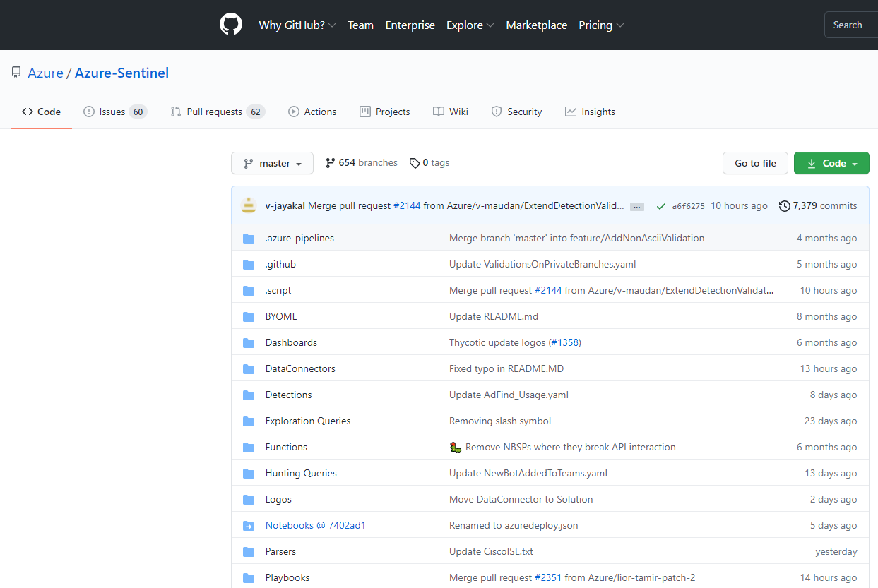Open the Explore dropdown menu
This screenshot has height=588, width=878.
[x=470, y=25]
